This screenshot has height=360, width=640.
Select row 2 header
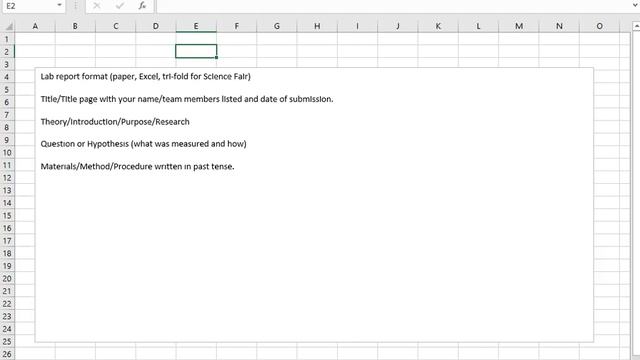coord(7,52)
